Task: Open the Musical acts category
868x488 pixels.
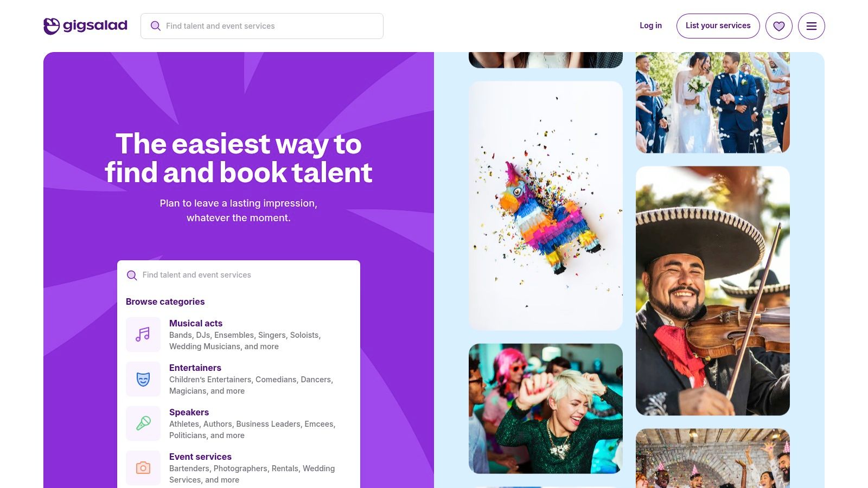Action: click(x=196, y=323)
